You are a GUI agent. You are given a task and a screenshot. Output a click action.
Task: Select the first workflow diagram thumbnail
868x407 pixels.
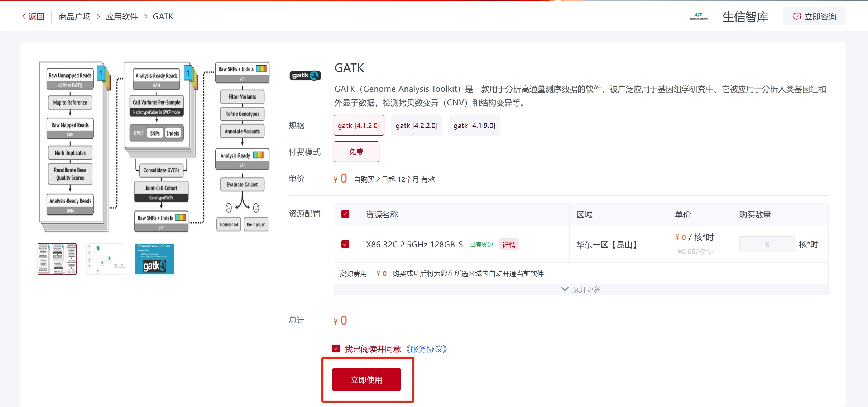pyautogui.click(x=57, y=259)
